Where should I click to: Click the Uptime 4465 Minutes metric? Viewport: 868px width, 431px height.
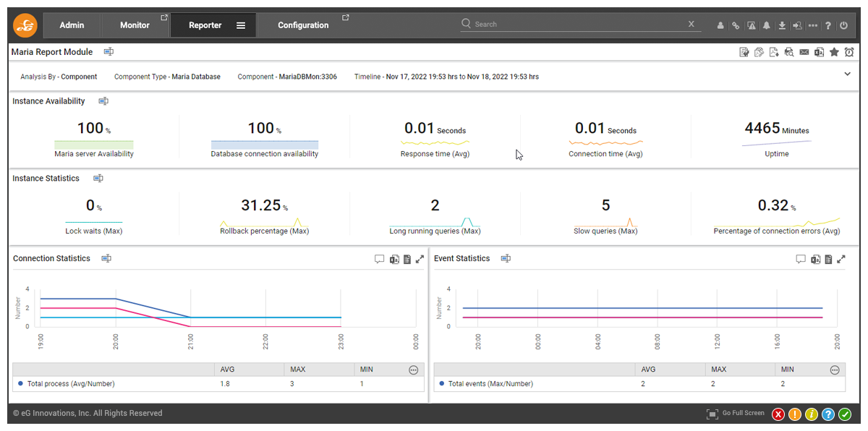[x=777, y=138]
